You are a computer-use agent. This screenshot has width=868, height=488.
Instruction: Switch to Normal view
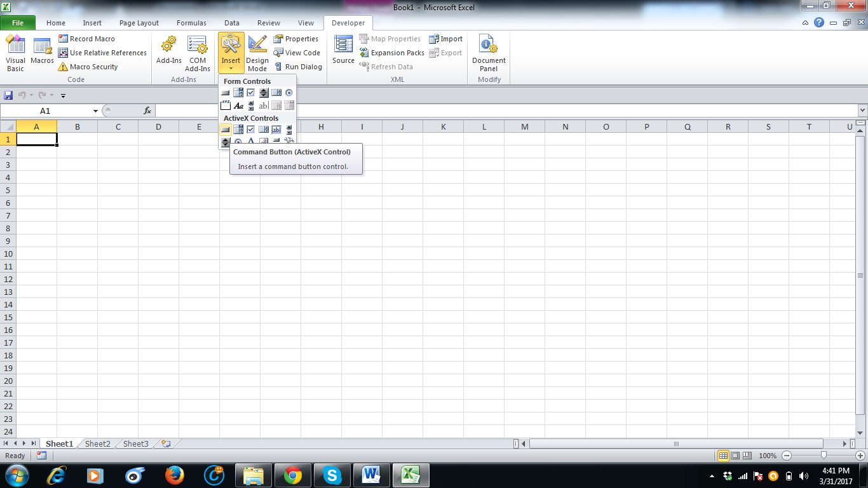coord(723,456)
